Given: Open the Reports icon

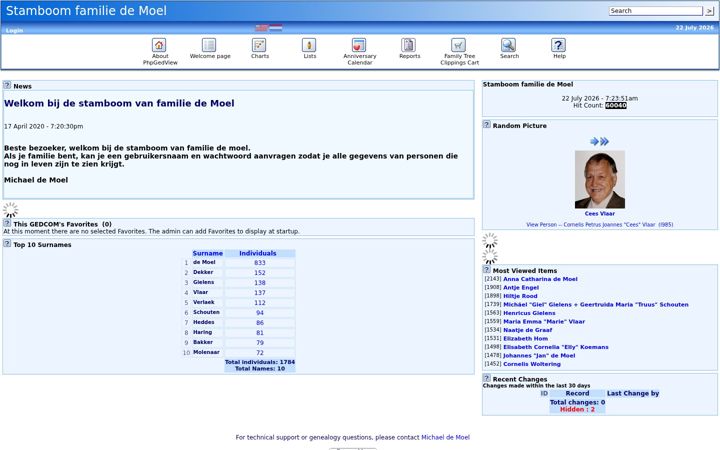Looking at the screenshot, I should point(409,45).
